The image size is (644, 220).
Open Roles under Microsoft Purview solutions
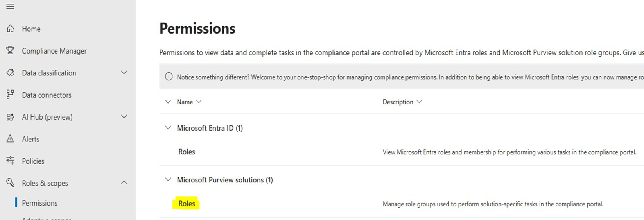pos(187,204)
